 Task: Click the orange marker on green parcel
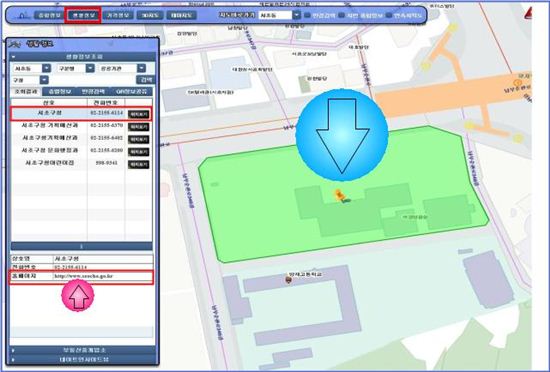(339, 195)
